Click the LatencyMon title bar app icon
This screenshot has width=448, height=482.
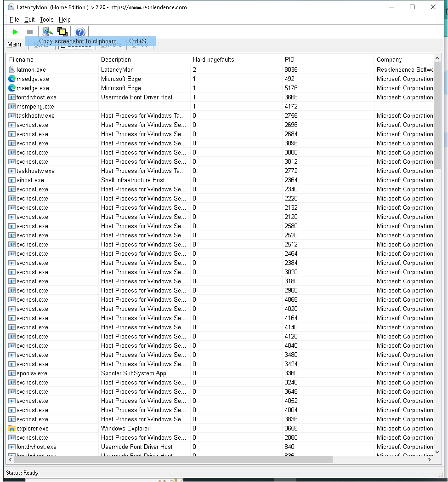coord(11,7)
